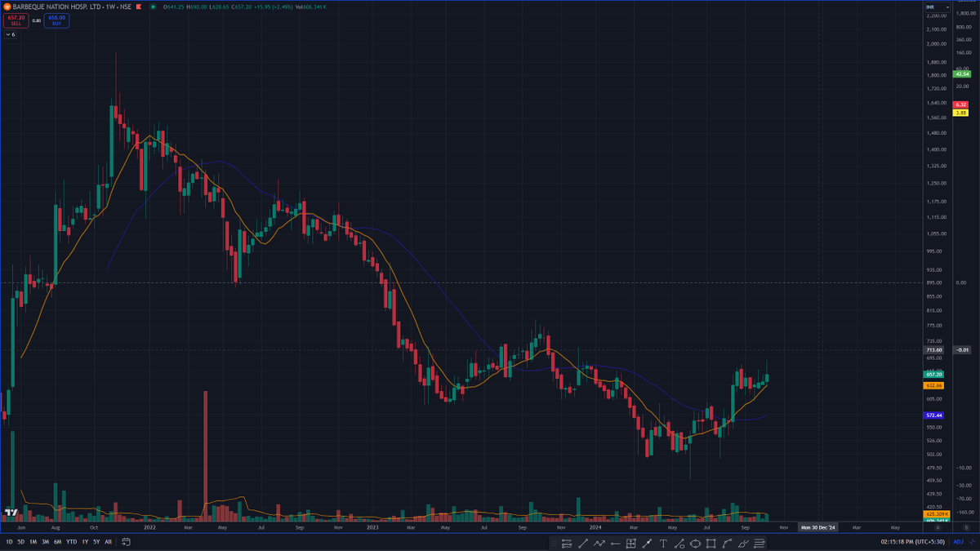Switch to 5D date range

point(21,541)
